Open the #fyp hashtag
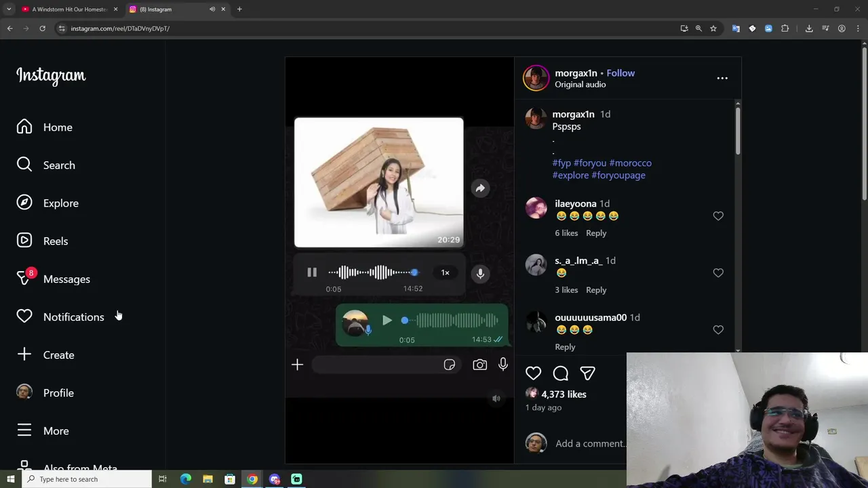The width and height of the screenshot is (868, 488). pyautogui.click(x=561, y=163)
